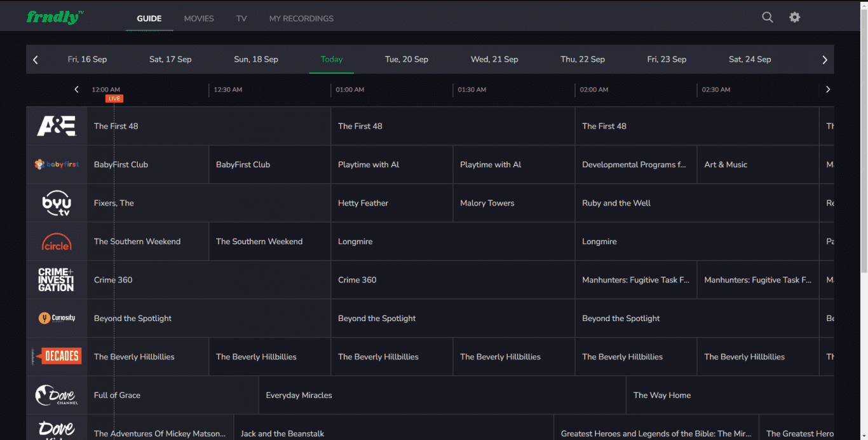The height and width of the screenshot is (440, 868).
Task: Click the BabyFirst channel logo
Action: coord(57,164)
